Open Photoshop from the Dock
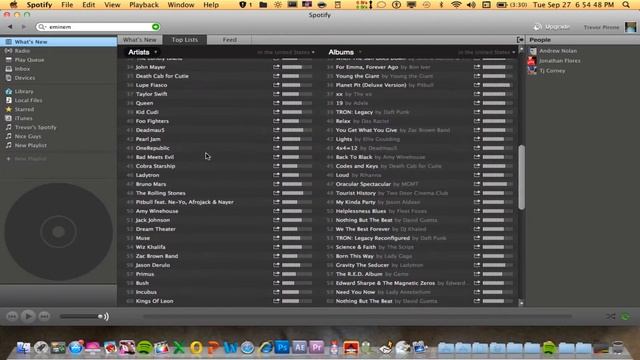The image size is (640, 360). coord(282,347)
